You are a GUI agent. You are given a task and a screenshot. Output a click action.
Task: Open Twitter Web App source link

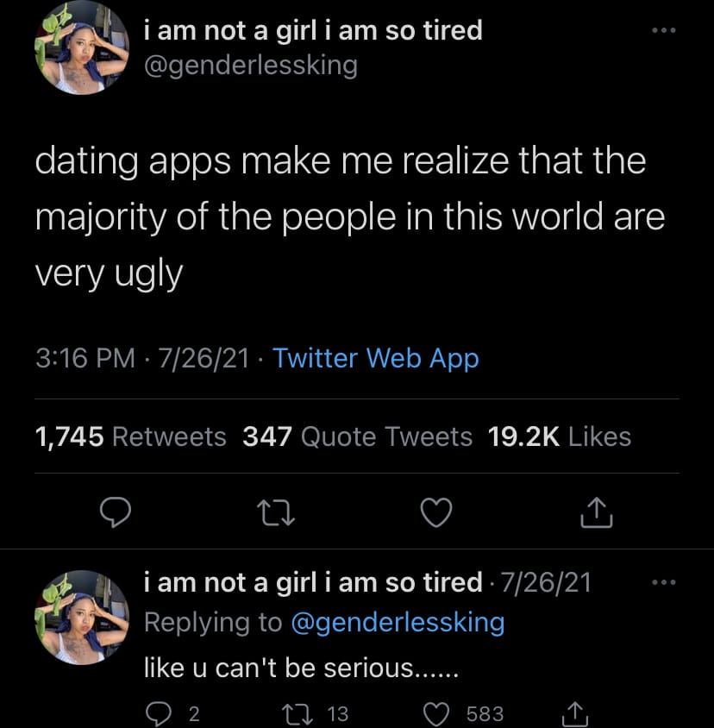pyautogui.click(x=376, y=359)
